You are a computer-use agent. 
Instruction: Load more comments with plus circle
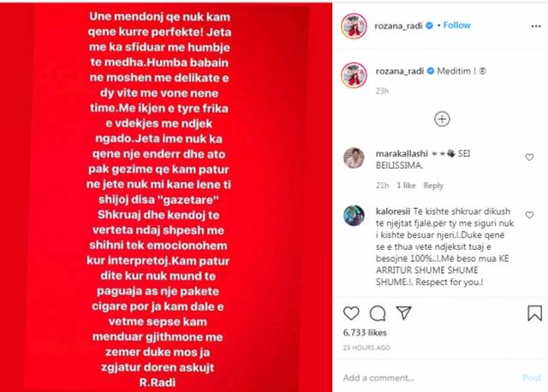(442, 119)
